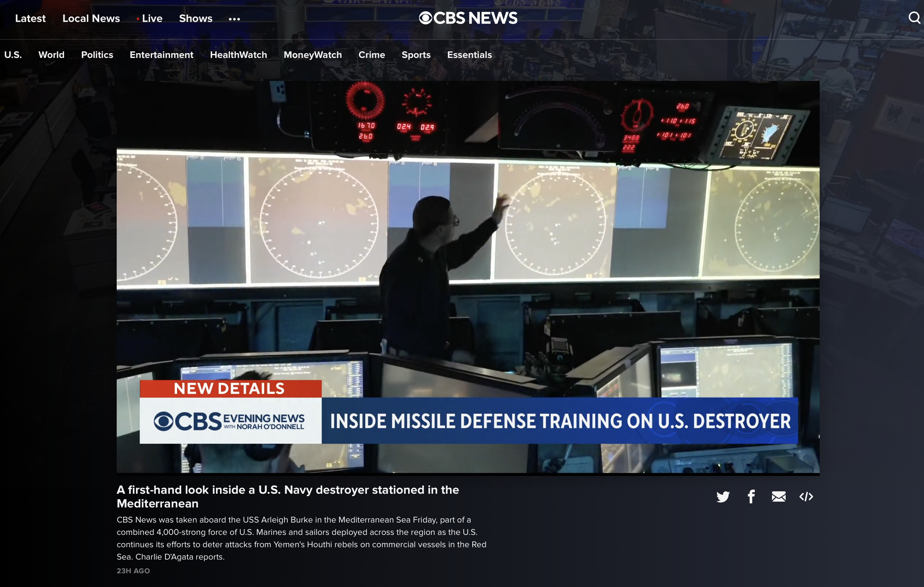The height and width of the screenshot is (587, 924).
Task: Share video on Twitter
Action: pos(723,496)
